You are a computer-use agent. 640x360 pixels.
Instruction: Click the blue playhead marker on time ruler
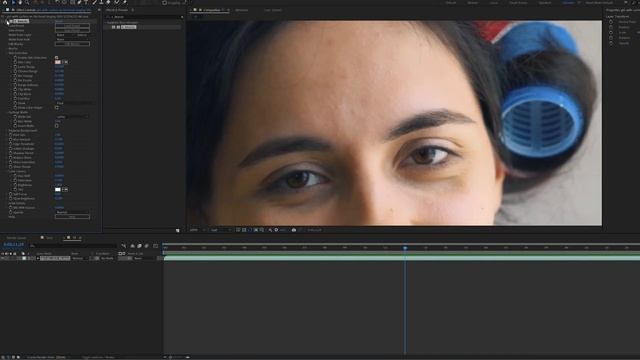pyautogui.click(x=405, y=248)
